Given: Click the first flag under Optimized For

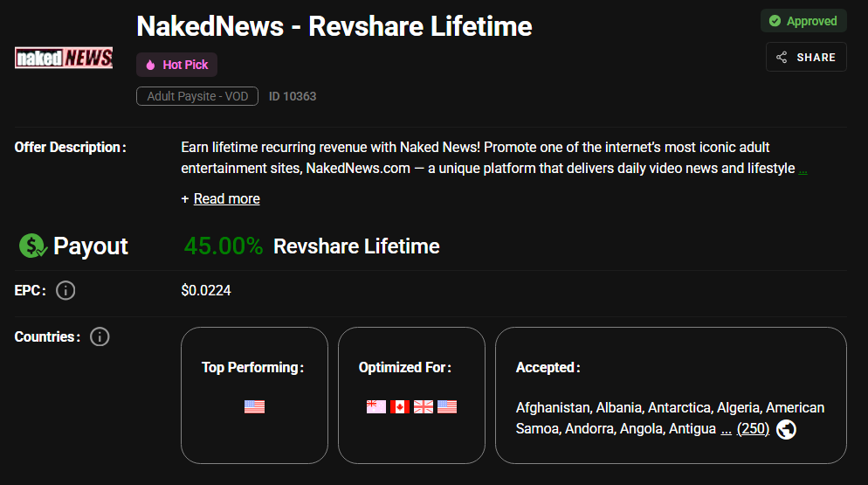Looking at the screenshot, I should (x=376, y=407).
